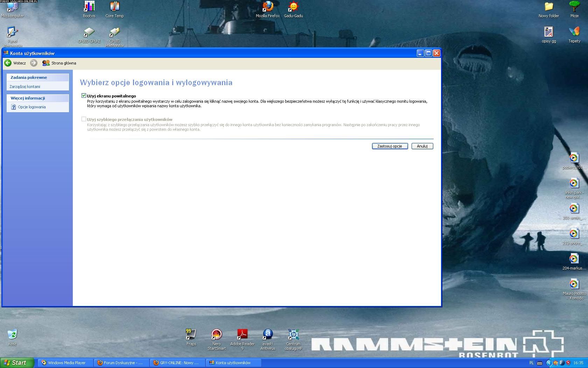Open avast! Antivirus desktop icon

coord(268,335)
